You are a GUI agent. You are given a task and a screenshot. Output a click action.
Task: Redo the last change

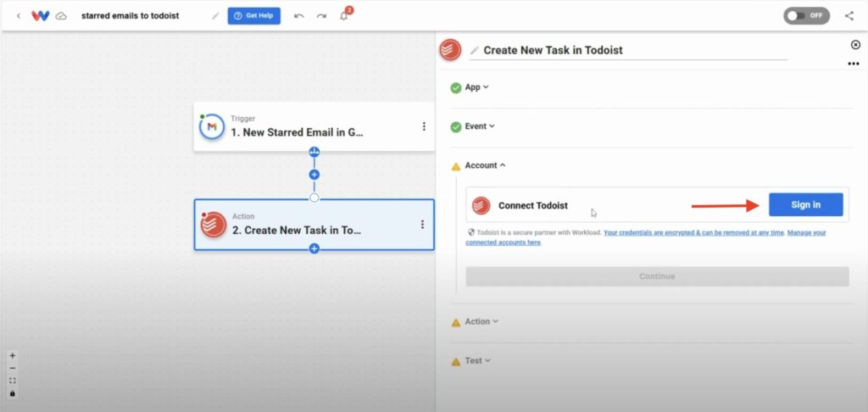321,15
